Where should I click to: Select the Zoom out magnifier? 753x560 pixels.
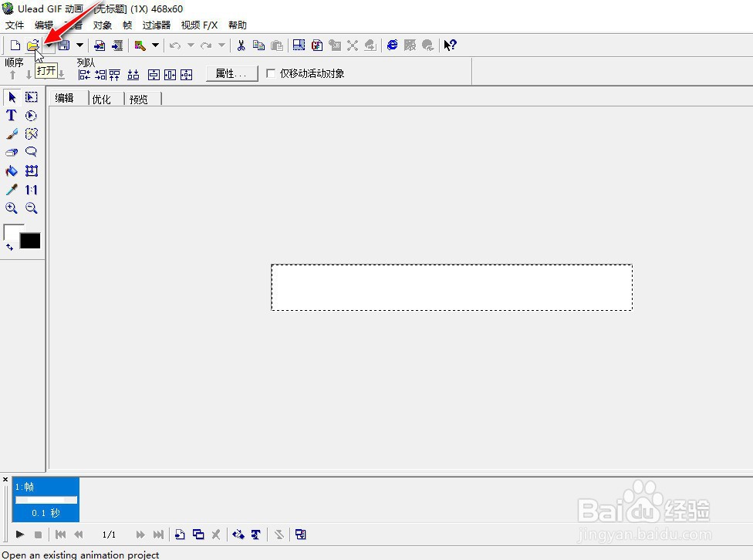pos(31,208)
